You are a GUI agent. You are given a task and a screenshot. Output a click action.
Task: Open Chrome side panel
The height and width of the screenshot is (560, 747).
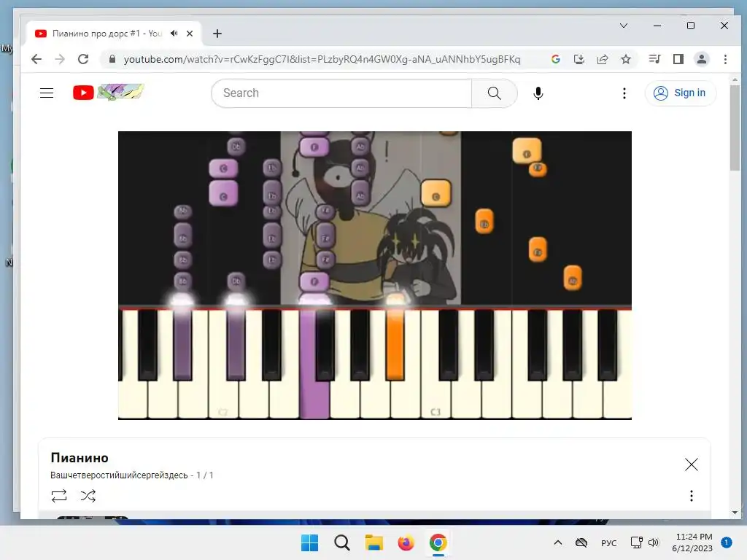678,59
